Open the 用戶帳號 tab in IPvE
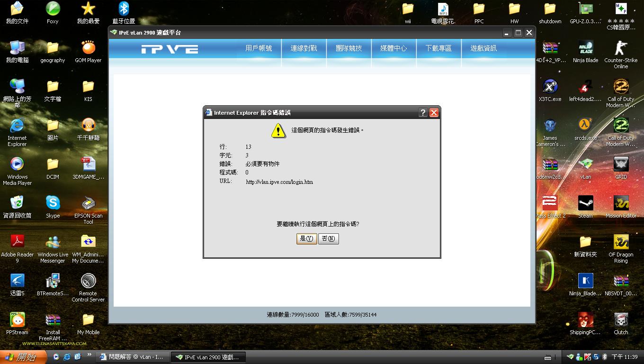Image resolution: width=644 pixels, height=364 pixels. 259,48
